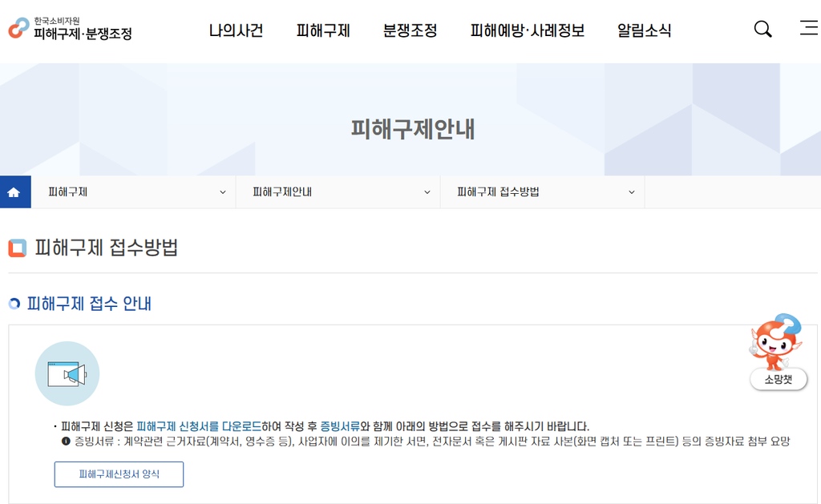Viewport: 821px width, 504px height.
Task: Open the 피해예방·사례정보 menu
Action: (528, 30)
